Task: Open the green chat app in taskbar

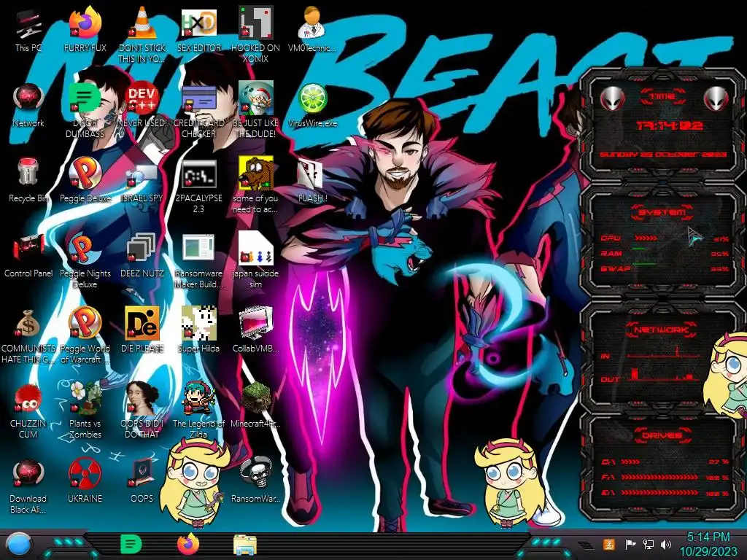Action: pyautogui.click(x=131, y=544)
